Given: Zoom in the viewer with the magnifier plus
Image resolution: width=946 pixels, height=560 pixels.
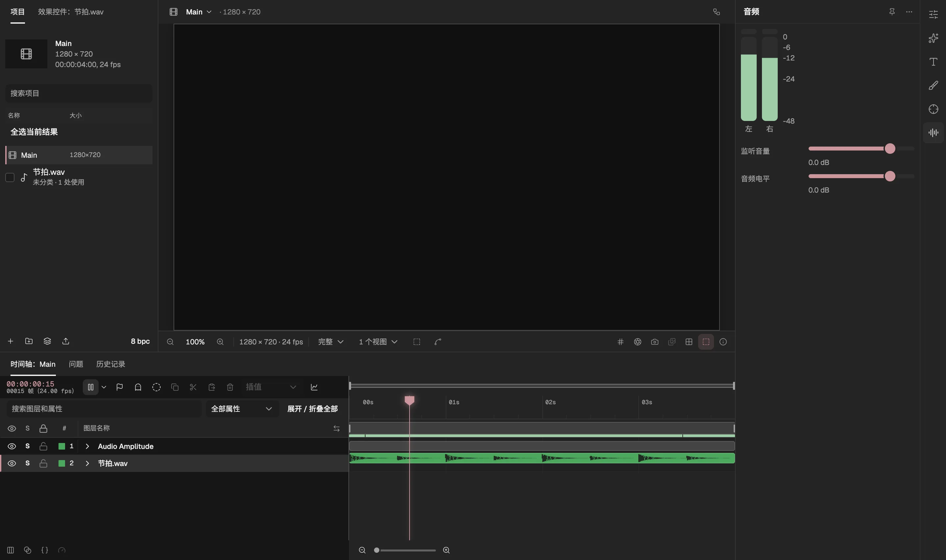Looking at the screenshot, I should point(220,342).
